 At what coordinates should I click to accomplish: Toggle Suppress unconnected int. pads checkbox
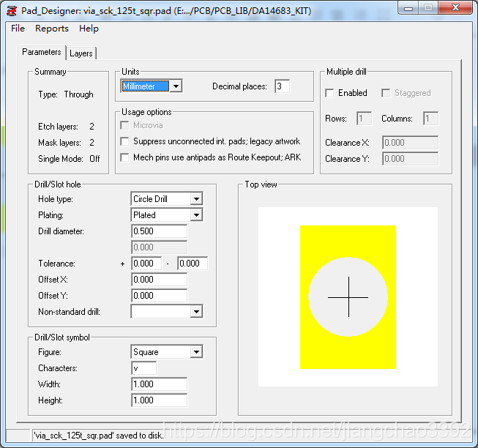pyautogui.click(x=125, y=141)
